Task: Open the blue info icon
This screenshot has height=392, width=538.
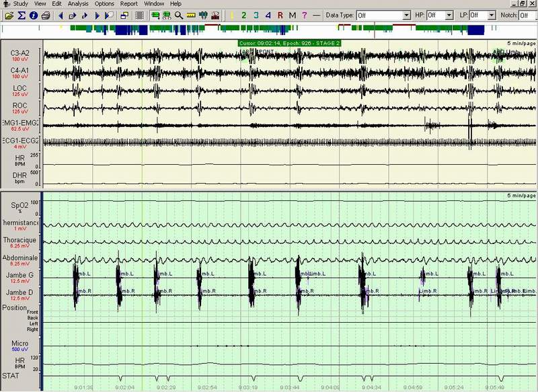Action: coord(34,15)
